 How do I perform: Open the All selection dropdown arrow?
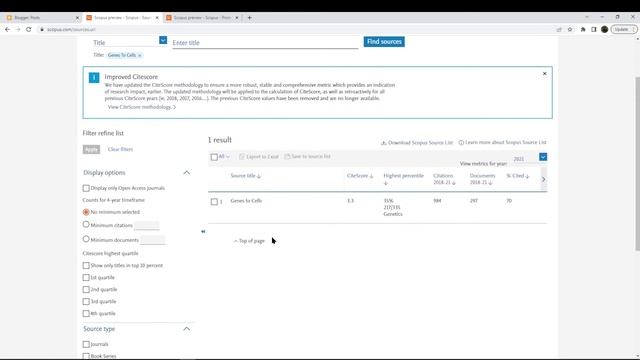[228, 157]
